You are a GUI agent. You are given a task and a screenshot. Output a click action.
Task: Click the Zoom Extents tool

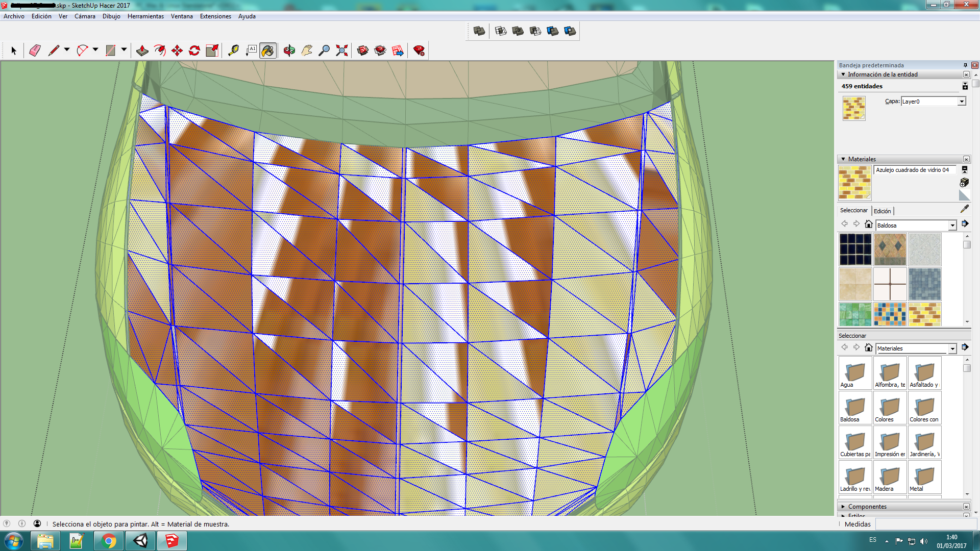342,51
